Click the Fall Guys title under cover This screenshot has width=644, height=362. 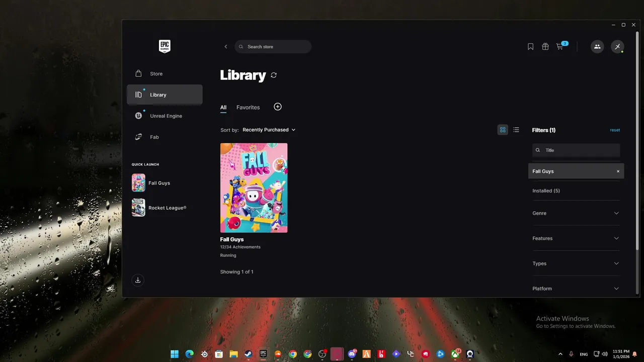(232, 239)
